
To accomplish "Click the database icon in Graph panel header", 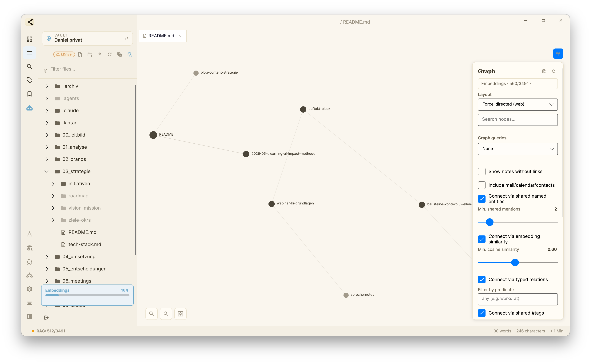I will click(544, 71).
